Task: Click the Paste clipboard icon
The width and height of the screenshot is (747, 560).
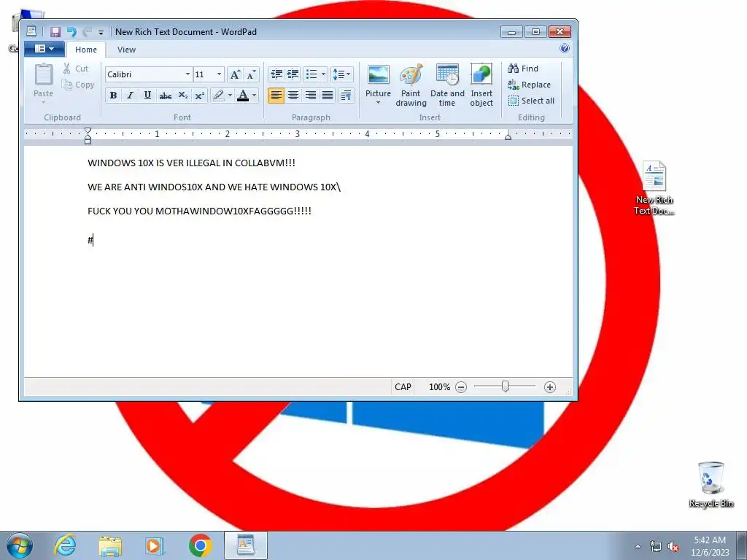Action: (43, 75)
